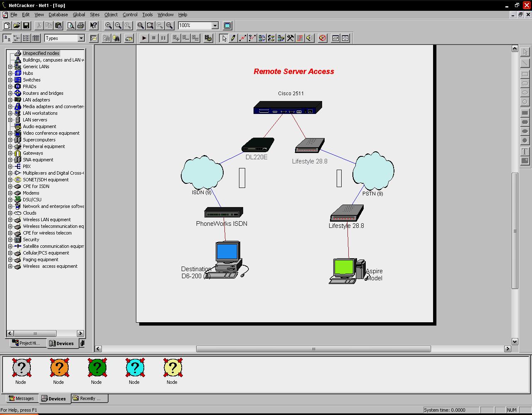
Task: Open the File menu
Action: [14, 15]
